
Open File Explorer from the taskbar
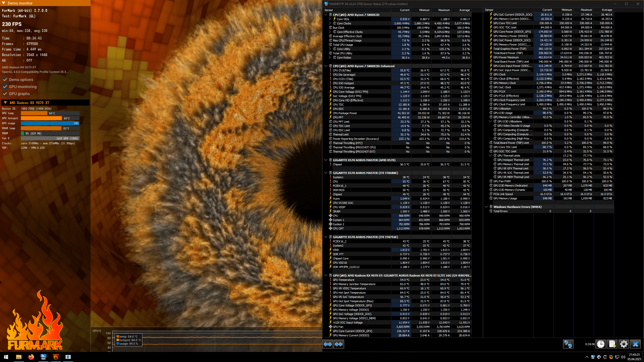point(19,357)
